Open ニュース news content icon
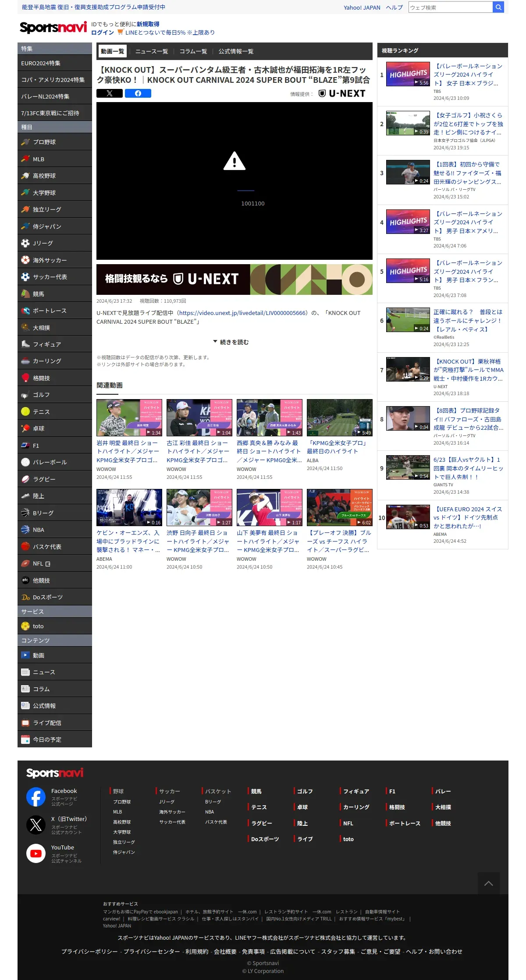 click(25, 672)
